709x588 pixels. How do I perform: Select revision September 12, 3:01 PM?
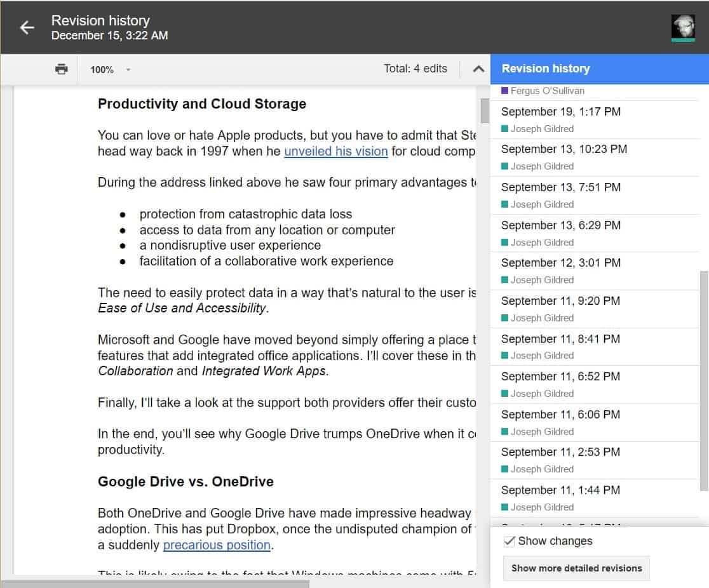[595, 271]
